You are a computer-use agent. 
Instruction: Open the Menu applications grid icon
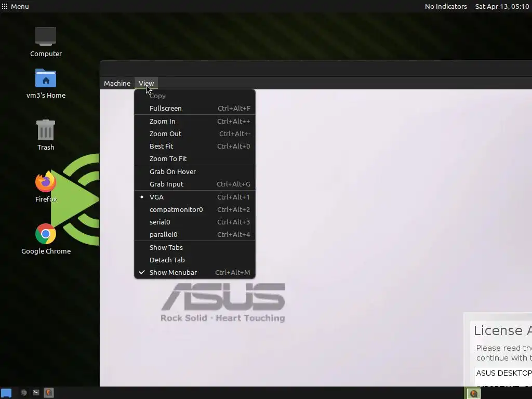5,6
